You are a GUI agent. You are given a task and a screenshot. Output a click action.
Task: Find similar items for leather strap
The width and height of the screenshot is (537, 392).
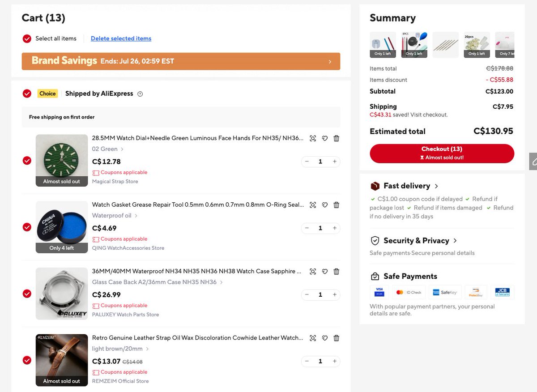click(313, 338)
